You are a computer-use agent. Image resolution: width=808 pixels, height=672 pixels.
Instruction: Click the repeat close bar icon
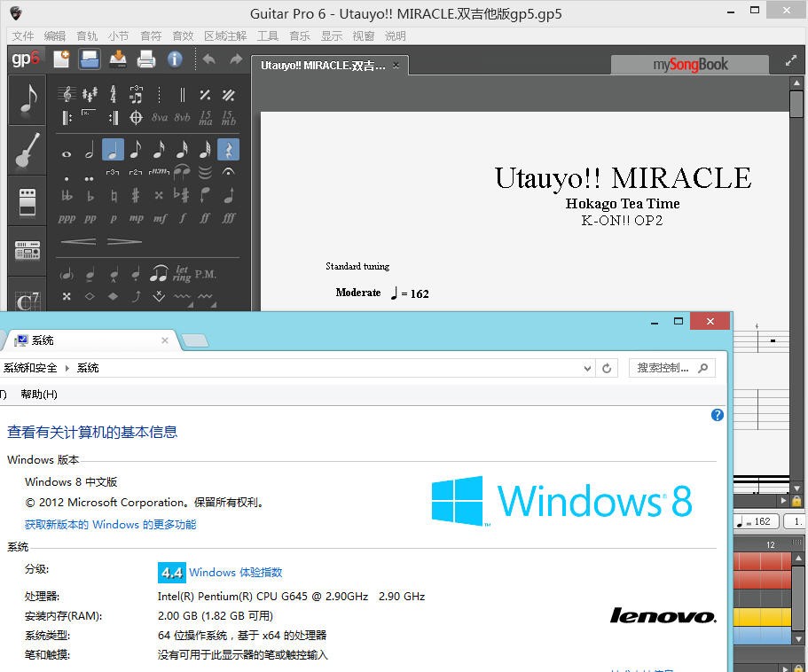click(x=114, y=118)
